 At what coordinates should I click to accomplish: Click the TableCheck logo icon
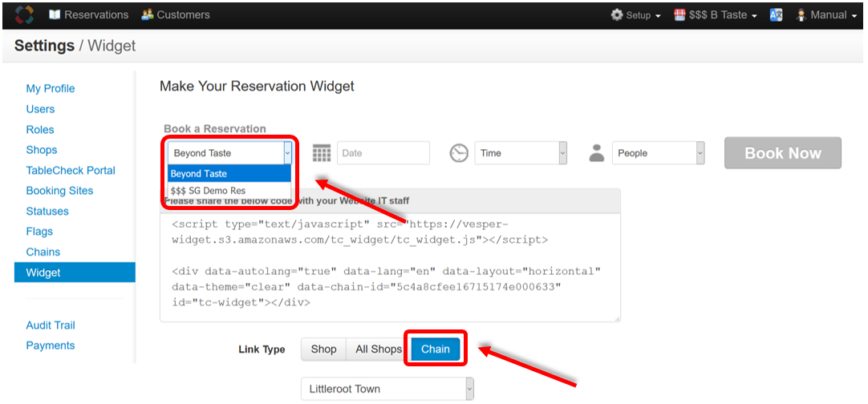[24, 14]
